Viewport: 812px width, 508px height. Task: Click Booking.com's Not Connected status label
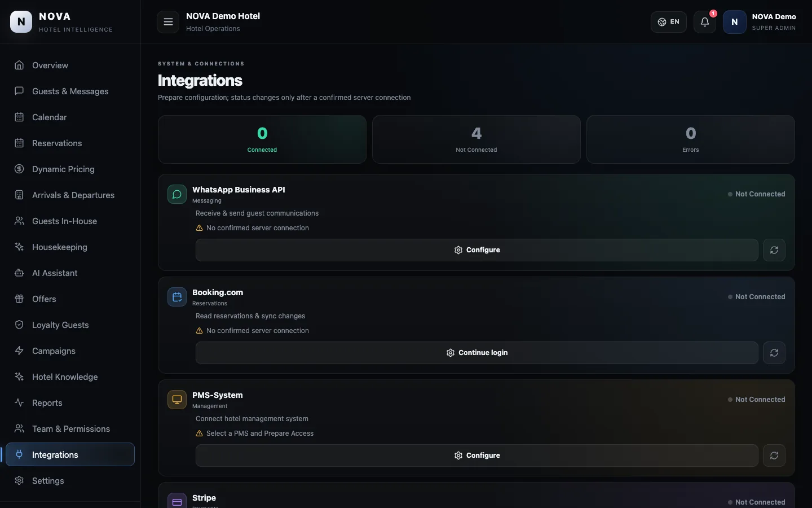point(756,297)
